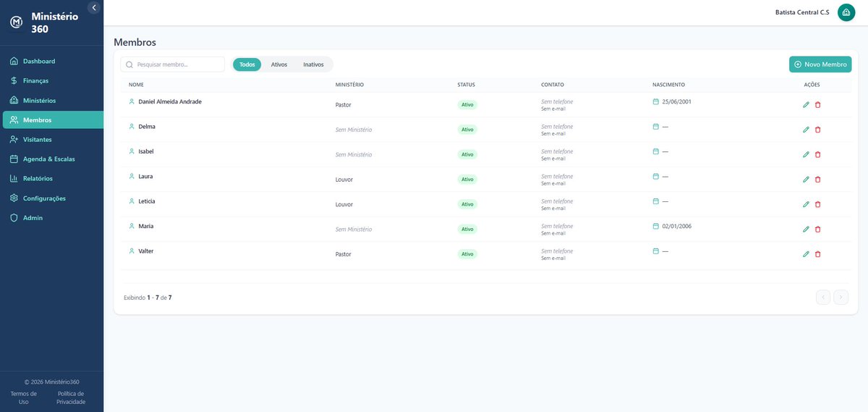Click the Exibindo 1 - 7 de 7 text
Screen dimensions: 868x412
[148, 298]
